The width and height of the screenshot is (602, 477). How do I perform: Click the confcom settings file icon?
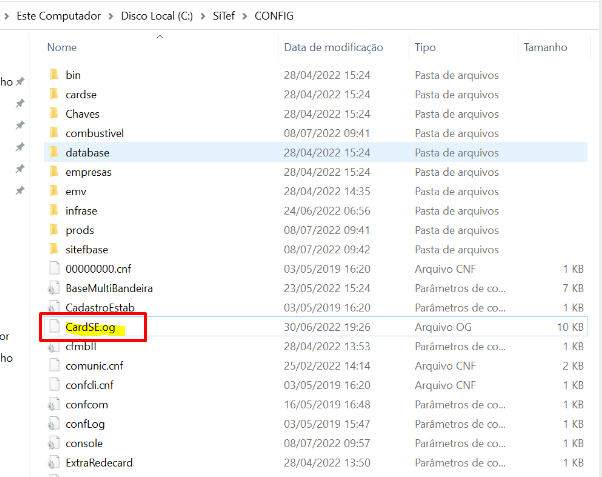(54, 404)
